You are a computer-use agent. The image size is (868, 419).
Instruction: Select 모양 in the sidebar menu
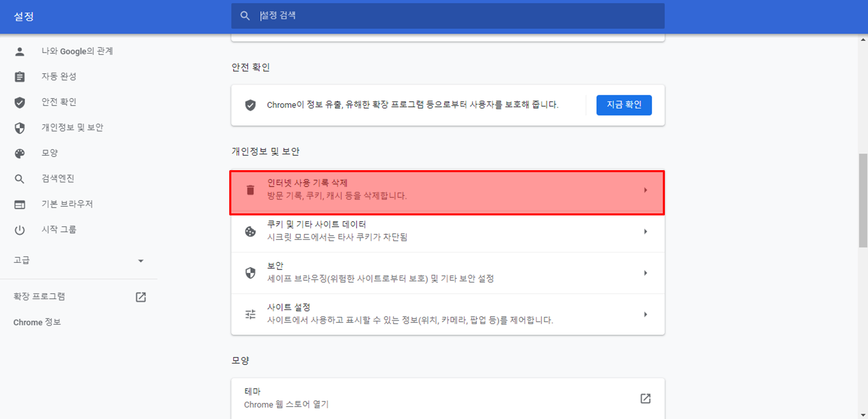tap(50, 153)
